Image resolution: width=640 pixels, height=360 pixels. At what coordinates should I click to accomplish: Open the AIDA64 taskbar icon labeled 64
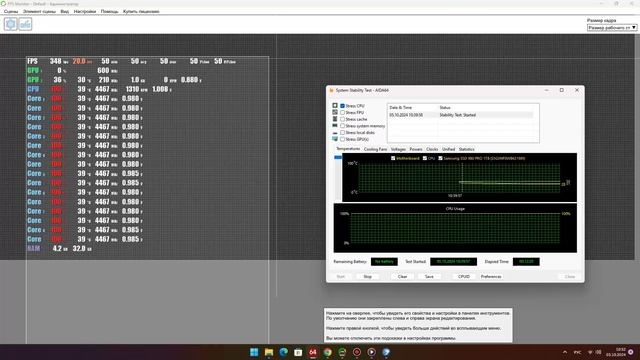pos(313,352)
